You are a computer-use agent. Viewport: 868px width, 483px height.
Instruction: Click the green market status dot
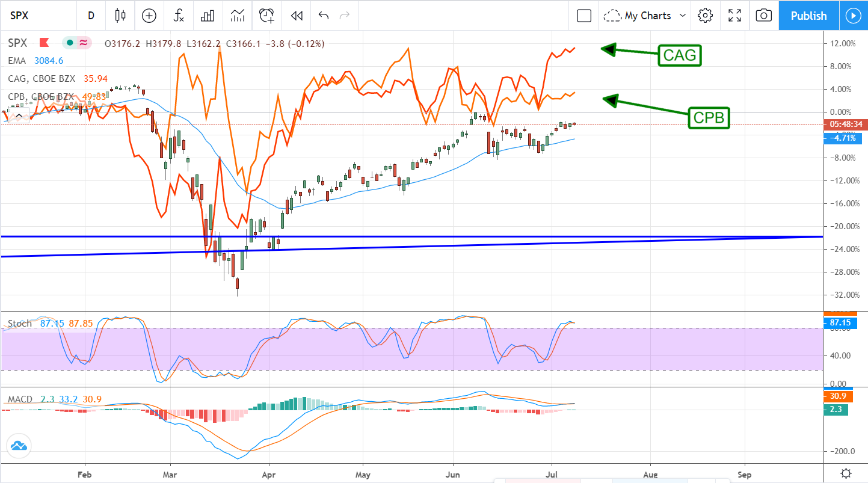tap(70, 43)
